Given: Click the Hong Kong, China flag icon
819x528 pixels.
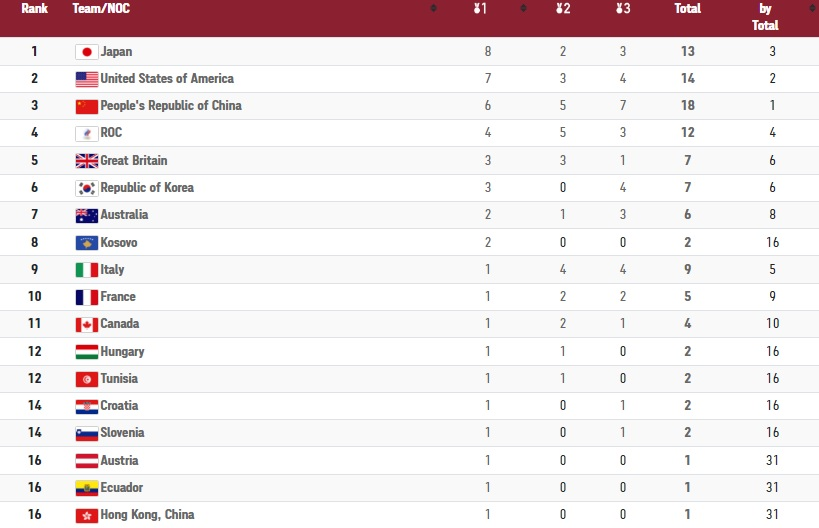Looking at the screenshot, I should tap(87, 515).
